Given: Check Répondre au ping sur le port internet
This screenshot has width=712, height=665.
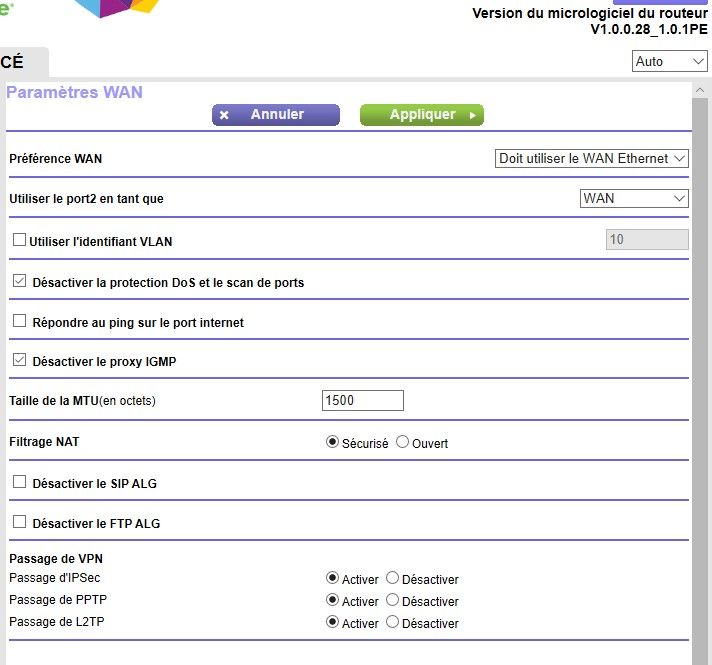Looking at the screenshot, I should (19, 322).
